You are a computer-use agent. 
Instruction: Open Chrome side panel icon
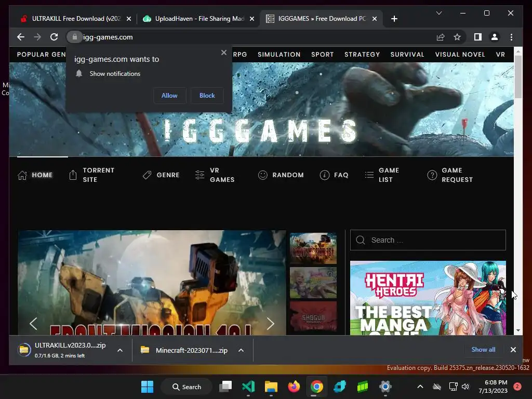click(x=478, y=37)
